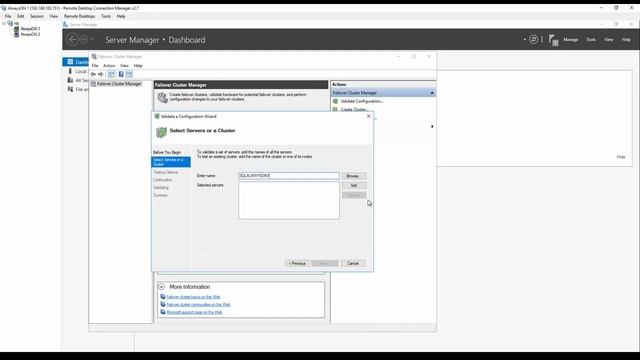Click the show/hide console tree toolbar icon
This screenshot has height=360, width=640.
[x=111, y=74]
